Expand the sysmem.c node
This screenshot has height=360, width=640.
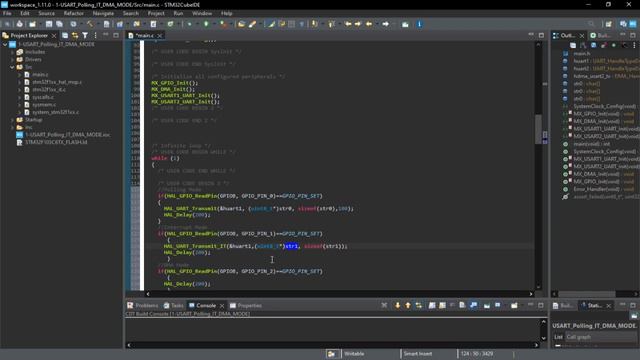click(x=20, y=104)
